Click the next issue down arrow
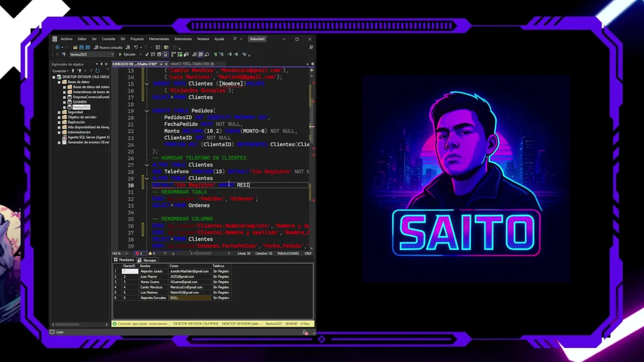The height and width of the screenshot is (362, 644). coord(173,253)
